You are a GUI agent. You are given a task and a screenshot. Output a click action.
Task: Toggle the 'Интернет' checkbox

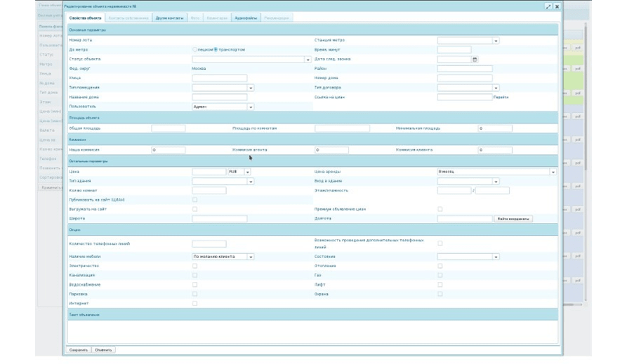(x=195, y=304)
